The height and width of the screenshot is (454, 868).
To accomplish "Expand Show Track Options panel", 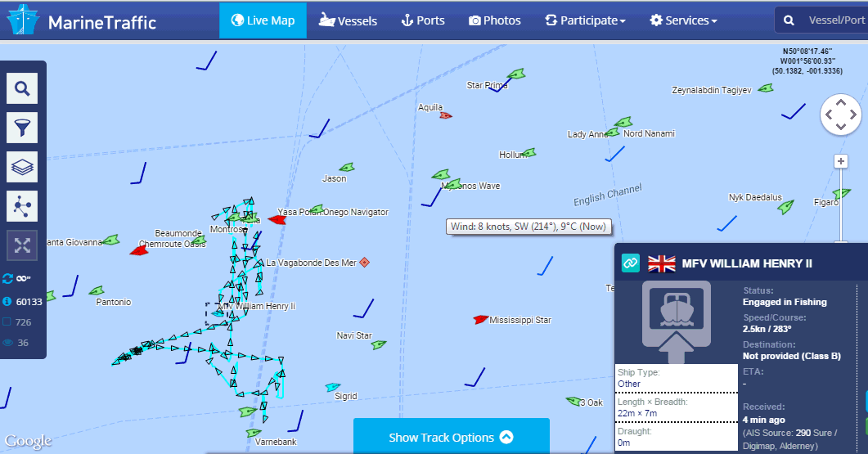I will tap(451, 437).
